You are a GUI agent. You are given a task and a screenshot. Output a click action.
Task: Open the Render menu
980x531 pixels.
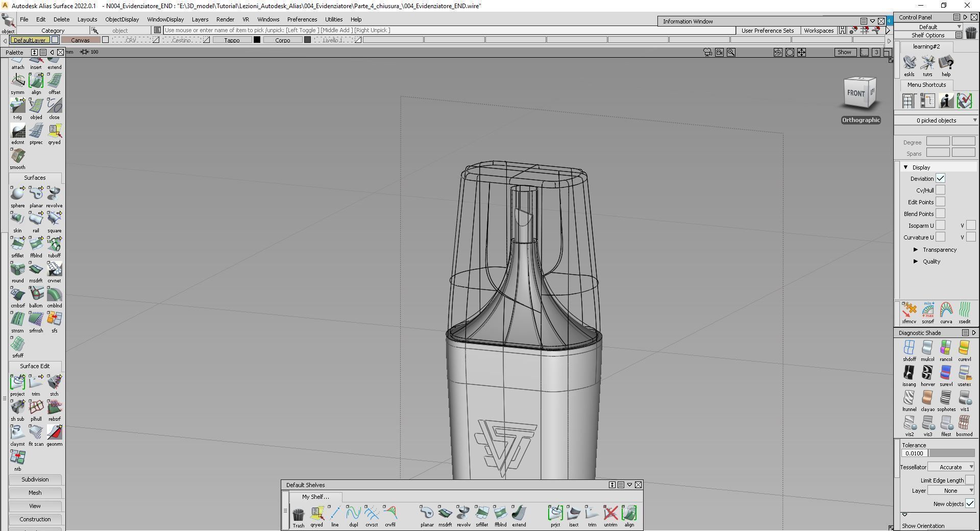click(x=225, y=19)
